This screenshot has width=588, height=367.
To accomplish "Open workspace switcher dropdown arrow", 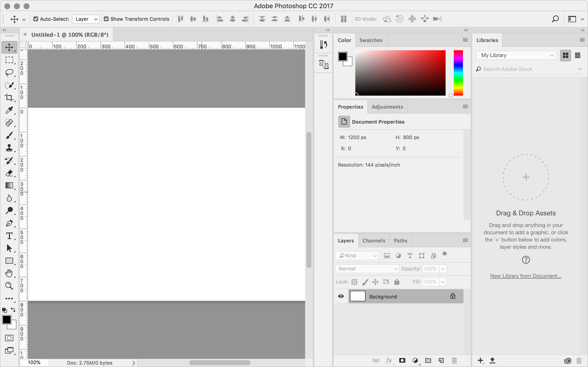I will pyautogui.click(x=582, y=19).
